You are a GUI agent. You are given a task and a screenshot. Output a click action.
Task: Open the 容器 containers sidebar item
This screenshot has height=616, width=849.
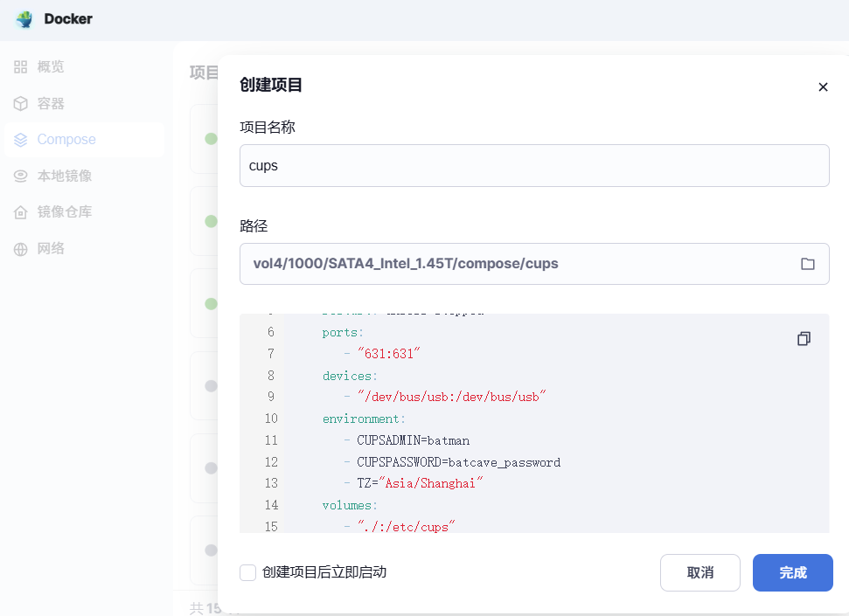[84, 103]
